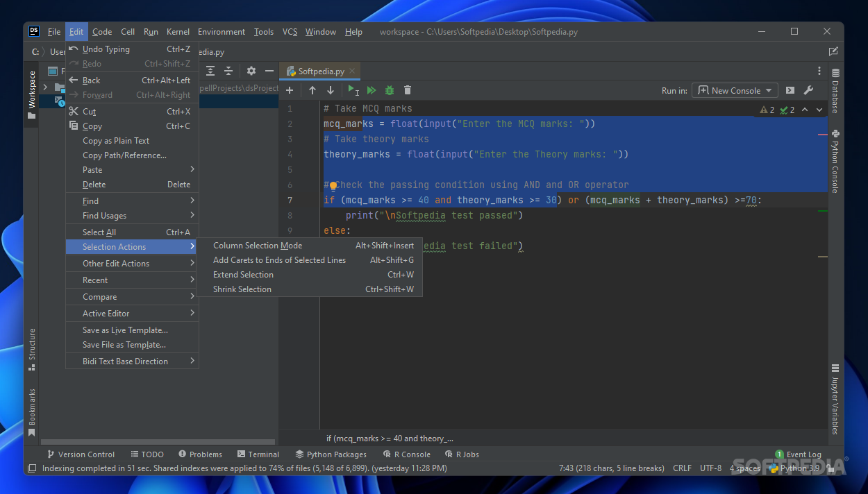Move cell down with down arrow
This screenshot has height=494, width=868.
tap(331, 90)
